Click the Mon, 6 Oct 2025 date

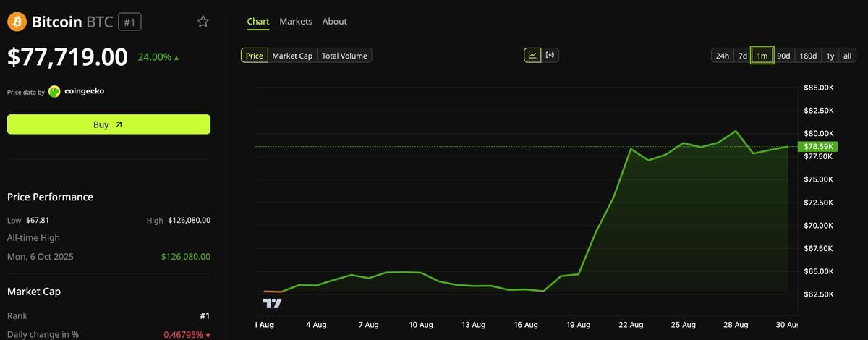41,257
